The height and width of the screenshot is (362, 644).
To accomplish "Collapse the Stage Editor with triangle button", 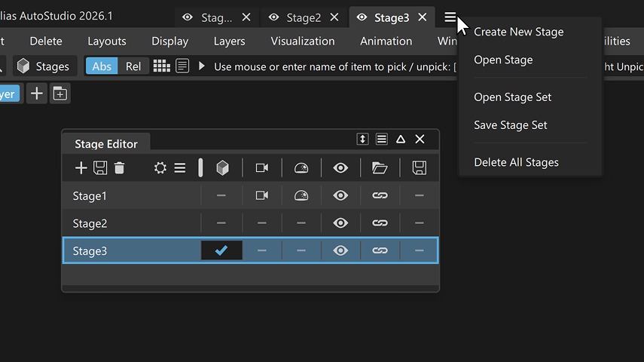I will point(401,140).
